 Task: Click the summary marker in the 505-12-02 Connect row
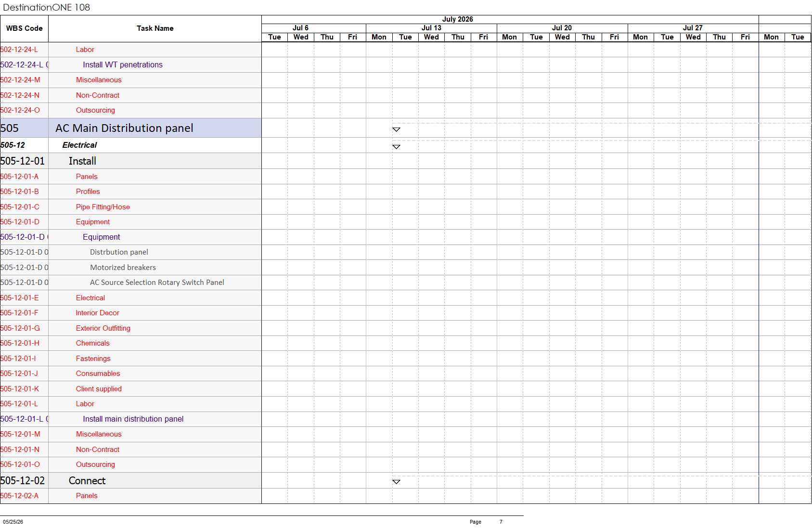[x=396, y=482]
